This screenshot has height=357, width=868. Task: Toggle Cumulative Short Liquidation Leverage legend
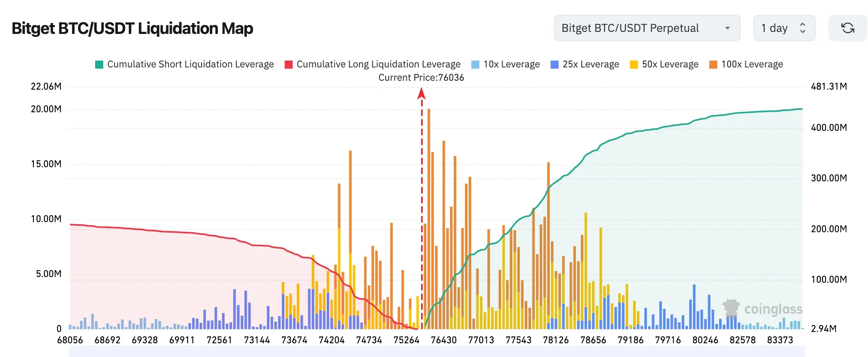tap(184, 64)
